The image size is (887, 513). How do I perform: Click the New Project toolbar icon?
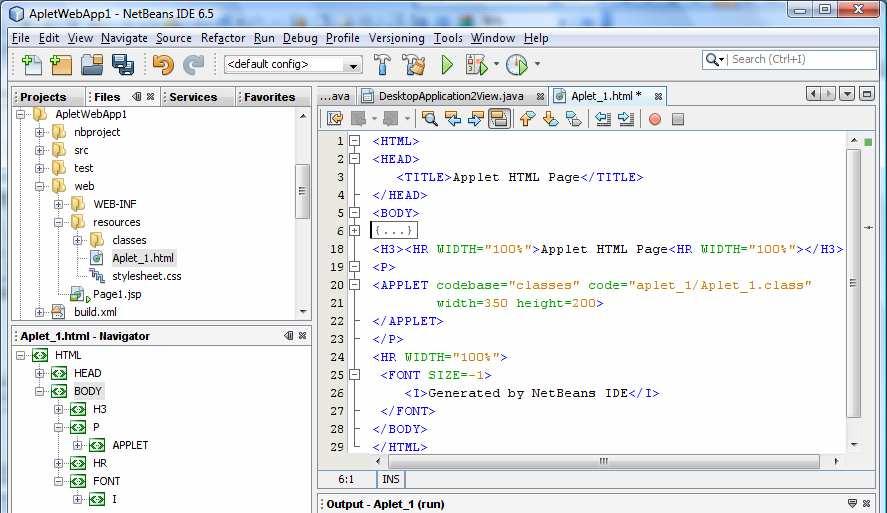(x=61, y=65)
